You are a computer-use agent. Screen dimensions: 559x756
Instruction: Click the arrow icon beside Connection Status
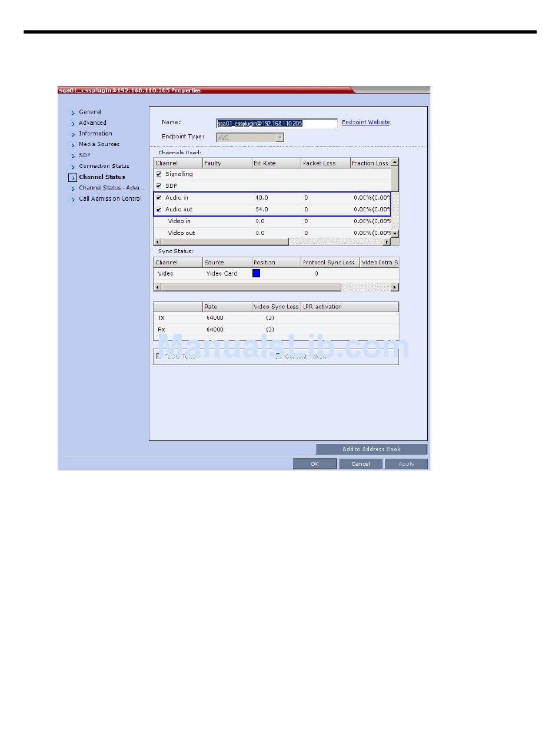(73, 167)
